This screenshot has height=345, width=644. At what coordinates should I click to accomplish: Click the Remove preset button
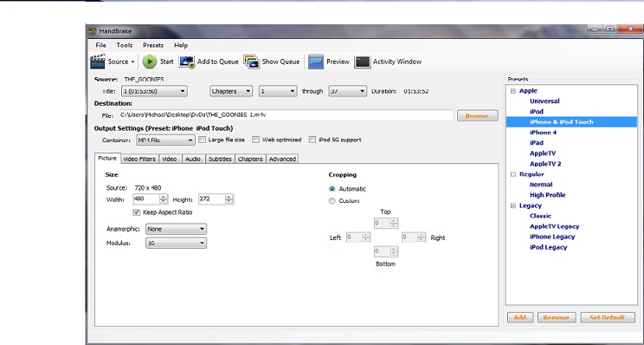tap(556, 317)
